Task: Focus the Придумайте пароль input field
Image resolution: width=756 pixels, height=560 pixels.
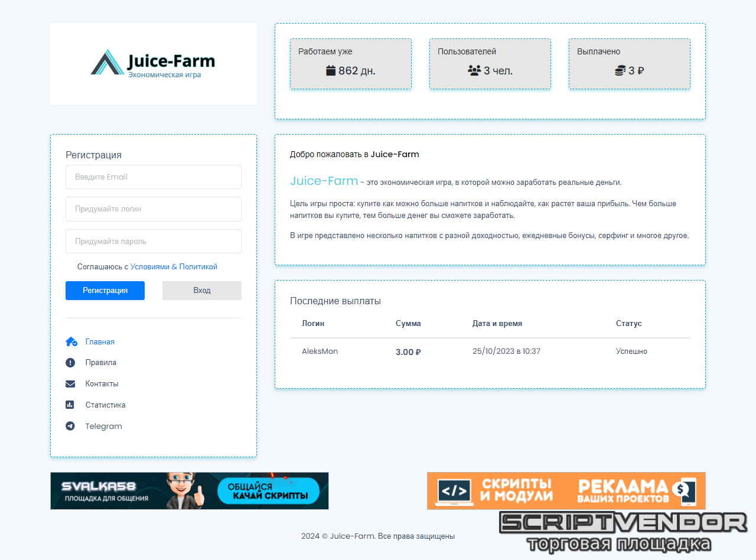Action: pos(153,242)
